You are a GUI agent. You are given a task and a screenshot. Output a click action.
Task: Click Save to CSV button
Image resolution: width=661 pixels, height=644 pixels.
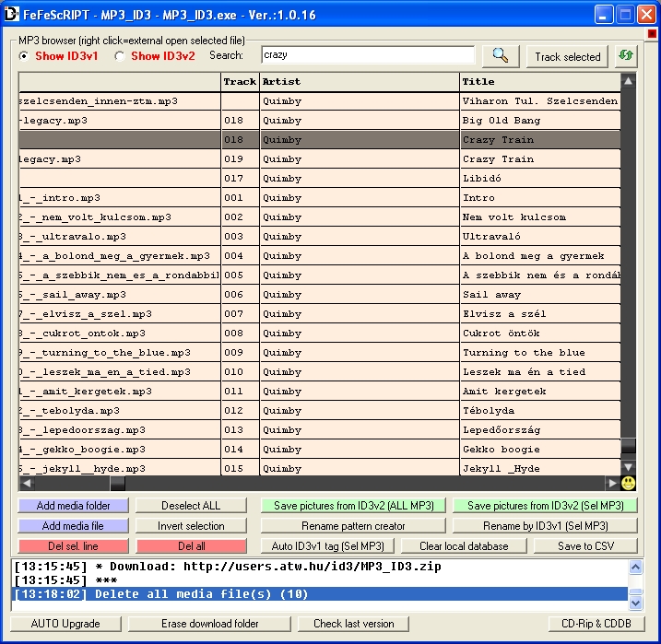pyautogui.click(x=585, y=545)
